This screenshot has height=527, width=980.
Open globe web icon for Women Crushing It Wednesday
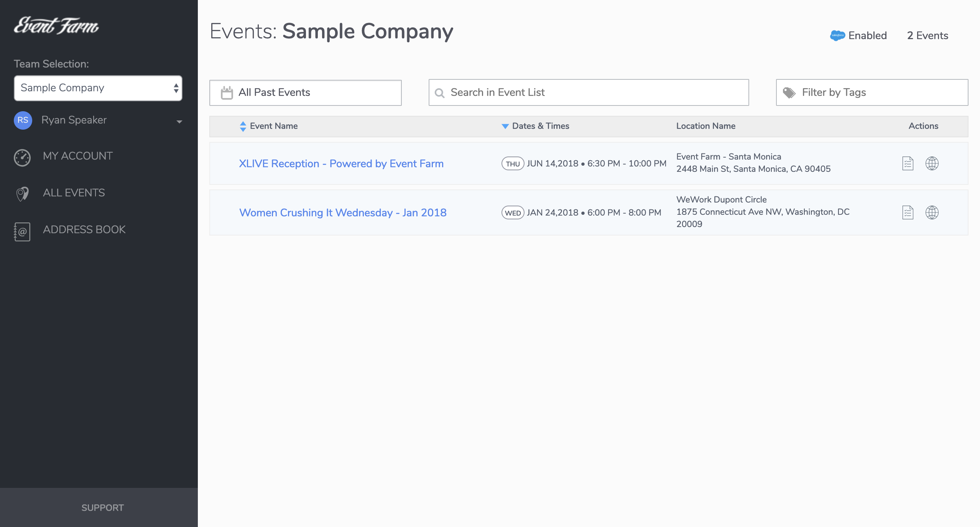[932, 213]
